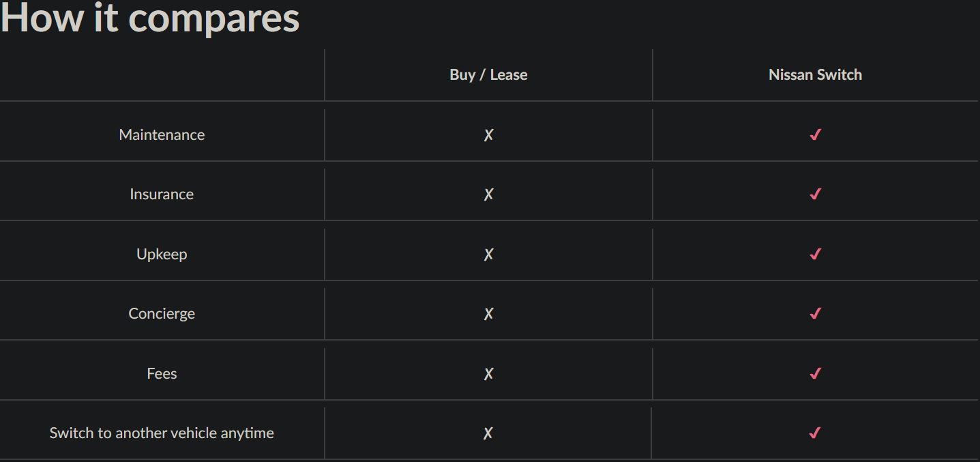Click the X mark in the Insurance row
This screenshot has height=462, width=980.
coord(488,194)
